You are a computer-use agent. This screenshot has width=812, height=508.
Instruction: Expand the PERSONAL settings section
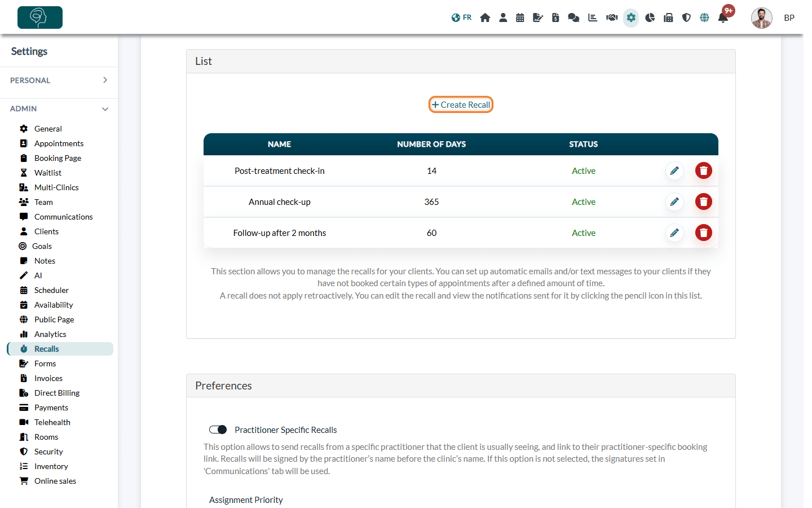click(x=59, y=80)
